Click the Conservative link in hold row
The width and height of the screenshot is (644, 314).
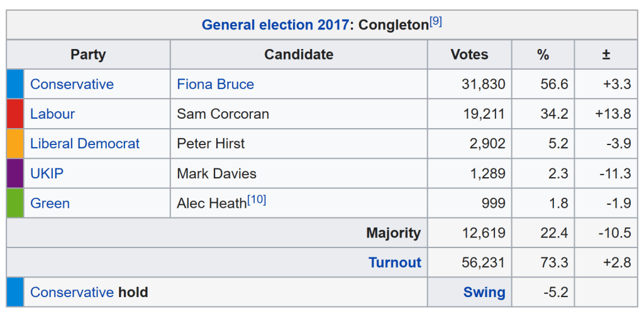pyautogui.click(x=72, y=292)
